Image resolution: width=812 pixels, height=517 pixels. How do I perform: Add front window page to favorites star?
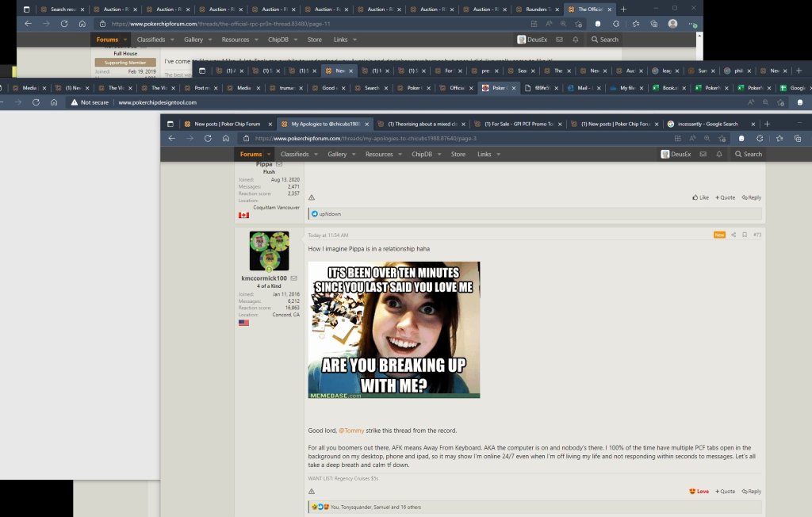click(722, 138)
